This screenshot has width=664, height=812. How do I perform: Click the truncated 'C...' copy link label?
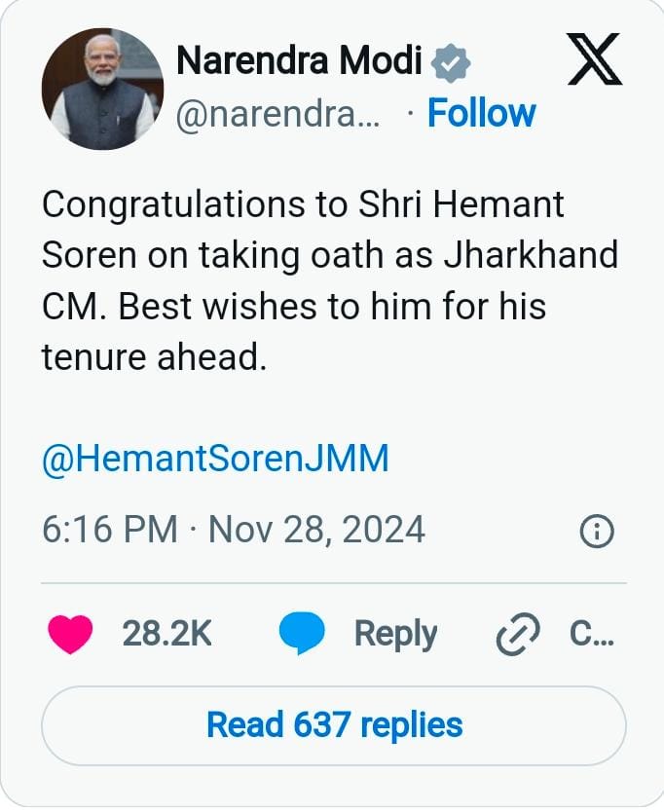click(592, 633)
